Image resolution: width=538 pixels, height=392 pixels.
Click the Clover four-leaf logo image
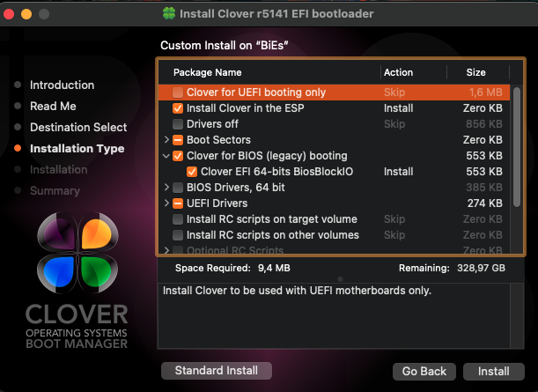77,253
